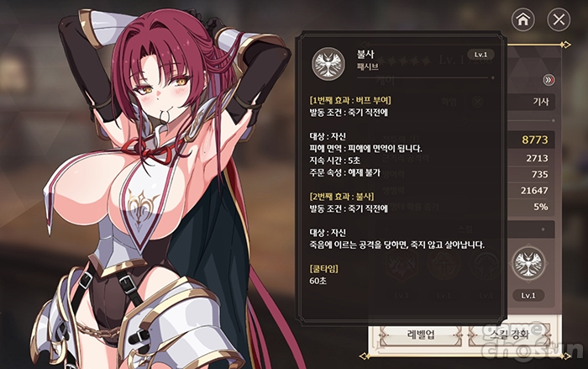Click the 2713 attack stat row

point(531,158)
